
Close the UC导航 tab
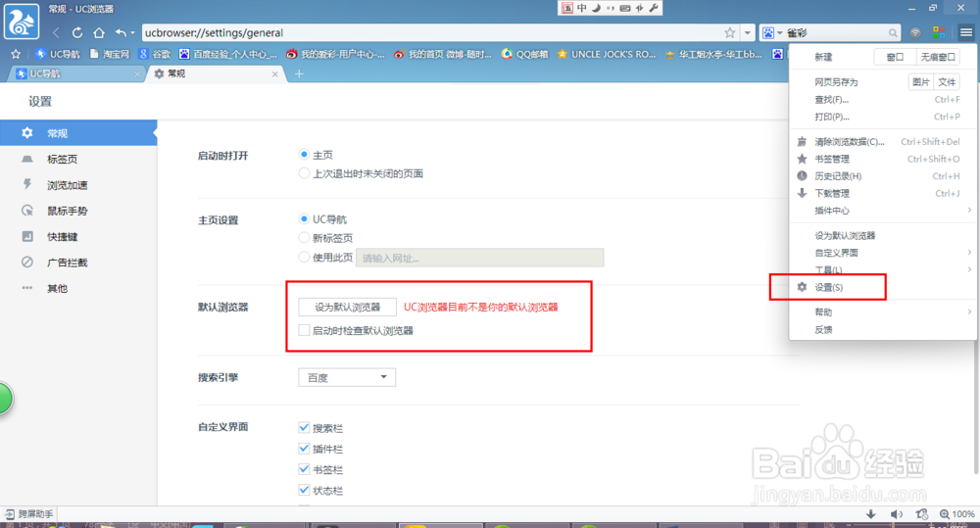[x=137, y=73]
